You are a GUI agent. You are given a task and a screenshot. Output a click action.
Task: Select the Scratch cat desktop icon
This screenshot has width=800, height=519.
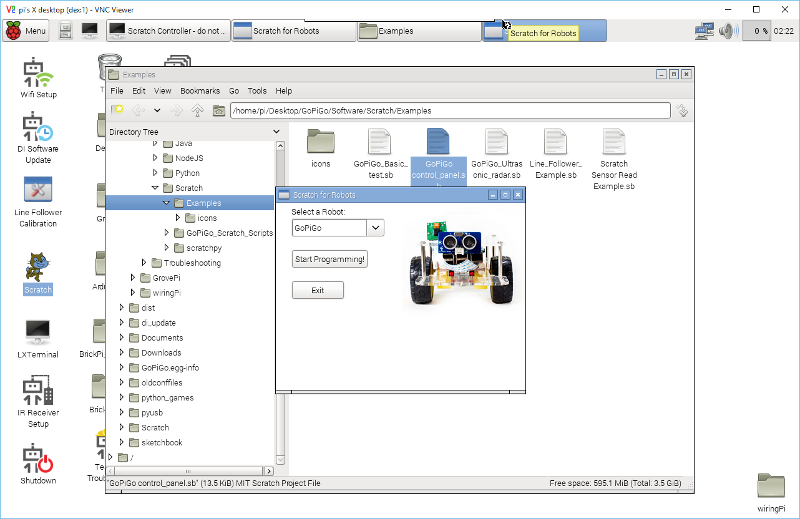(38, 273)
